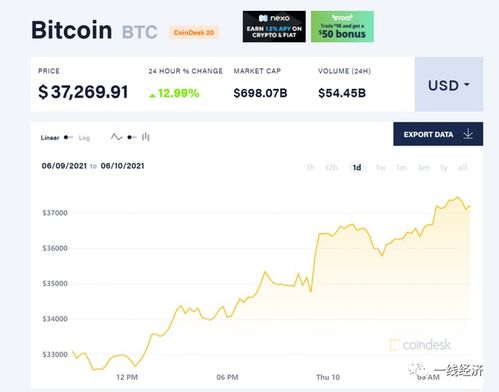Click the EXPORT DATA button

[x=438, y=134]
